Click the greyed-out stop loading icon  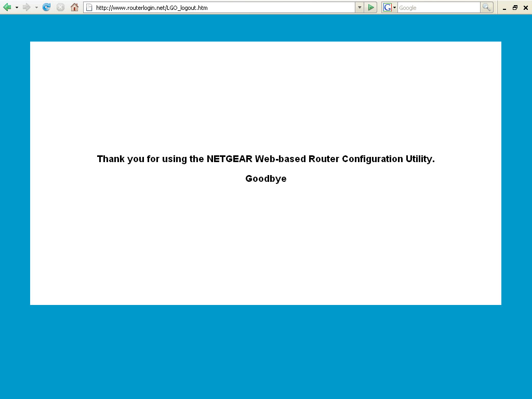click(x=60, y=7)
